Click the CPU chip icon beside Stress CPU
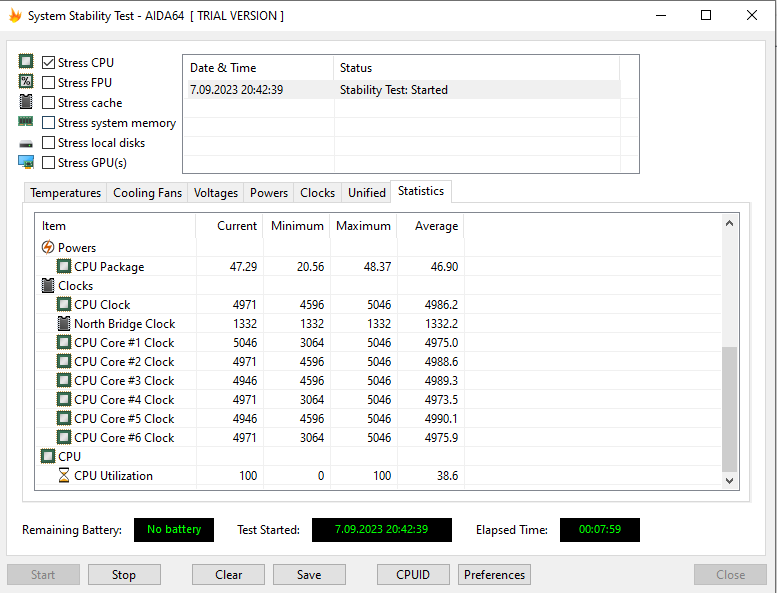The width and height of the screenshot is (777, 593). (26, 61)
